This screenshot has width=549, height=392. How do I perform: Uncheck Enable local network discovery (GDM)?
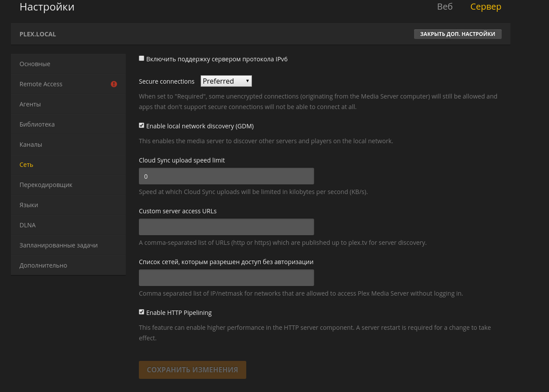click(142, 125)
